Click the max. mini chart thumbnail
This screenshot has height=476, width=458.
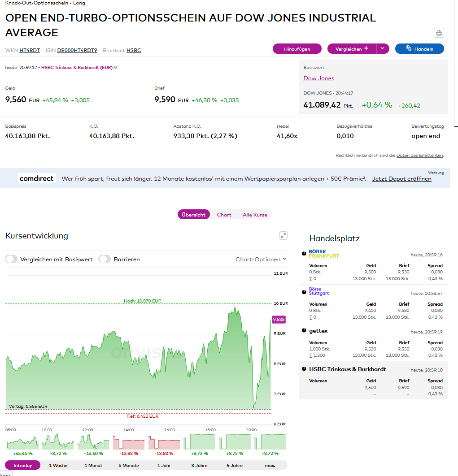270,441
